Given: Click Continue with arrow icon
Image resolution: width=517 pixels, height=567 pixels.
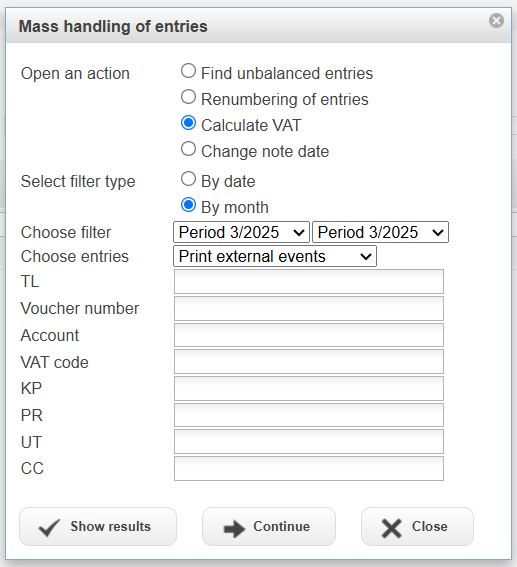Looking at the screenshot, I should coord(269,526).
